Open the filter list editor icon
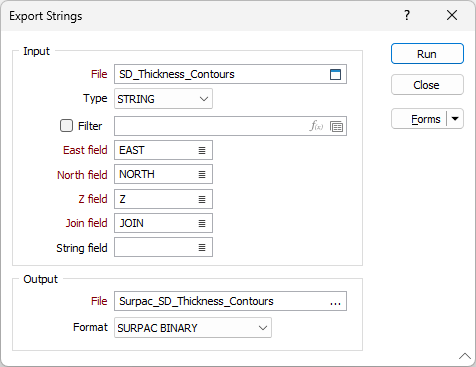 [x=336, y=126]
